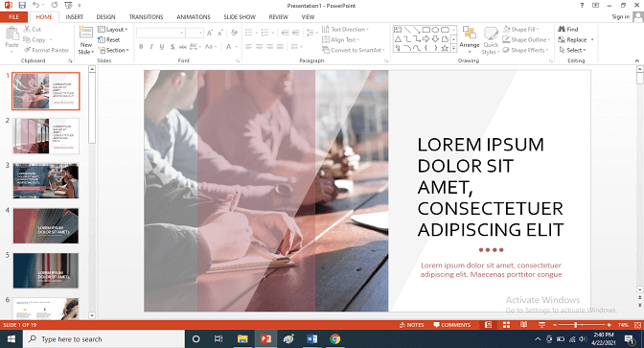Viewport: 644px width, 348px height.
Task: Open Word from the taskbar
Action: 311,339
